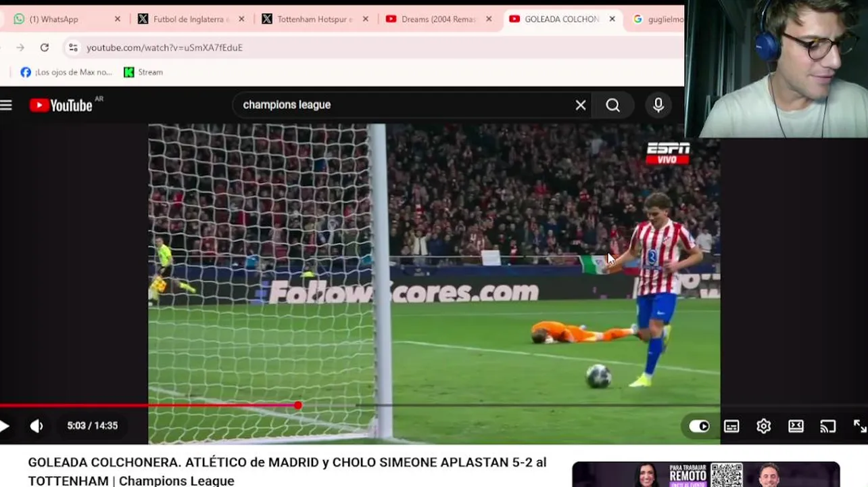Close the Tottenham Hotspur tab
Viewport: 868px width, 487px height.
366,19
